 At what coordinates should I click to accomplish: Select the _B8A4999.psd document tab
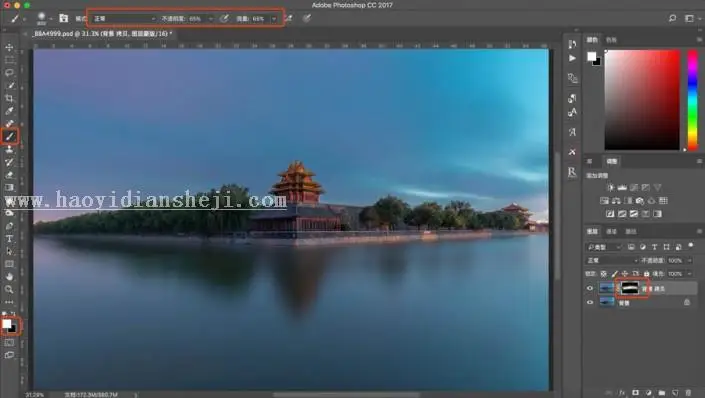103,34
